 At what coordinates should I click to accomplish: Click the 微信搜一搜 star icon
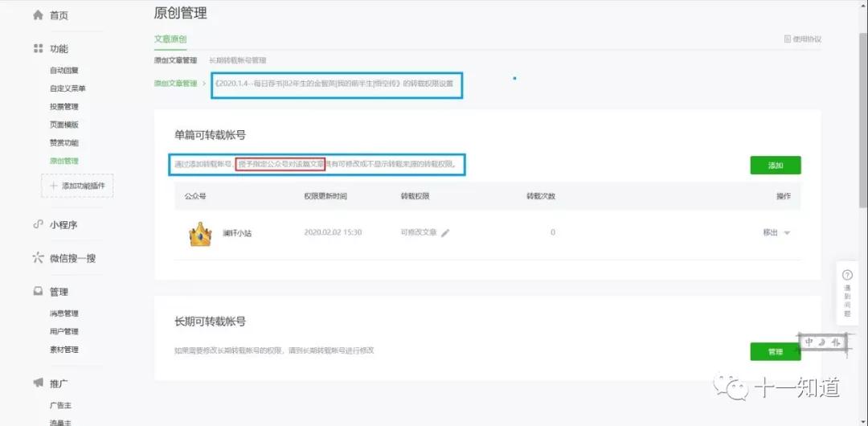(x=38, y=257)
